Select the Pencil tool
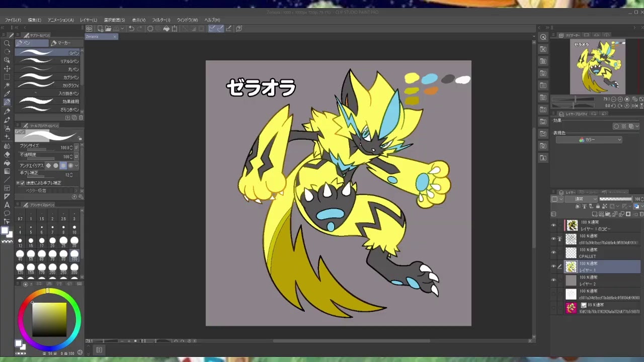 (7, 111)
